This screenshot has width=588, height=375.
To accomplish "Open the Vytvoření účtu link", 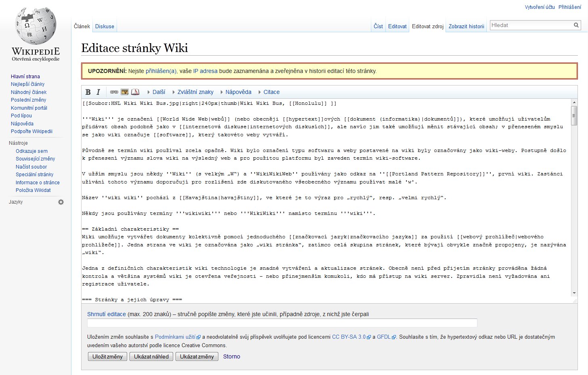I will point(540,7).
